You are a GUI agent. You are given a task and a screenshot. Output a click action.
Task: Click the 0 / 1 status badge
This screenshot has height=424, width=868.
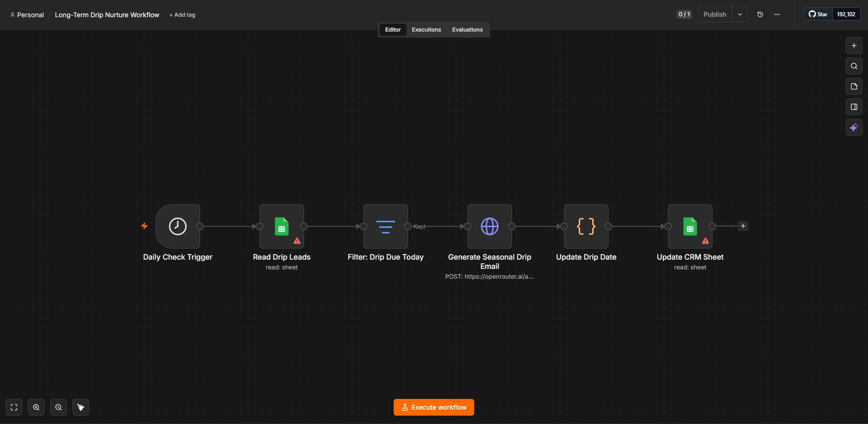tap(684, 14)
